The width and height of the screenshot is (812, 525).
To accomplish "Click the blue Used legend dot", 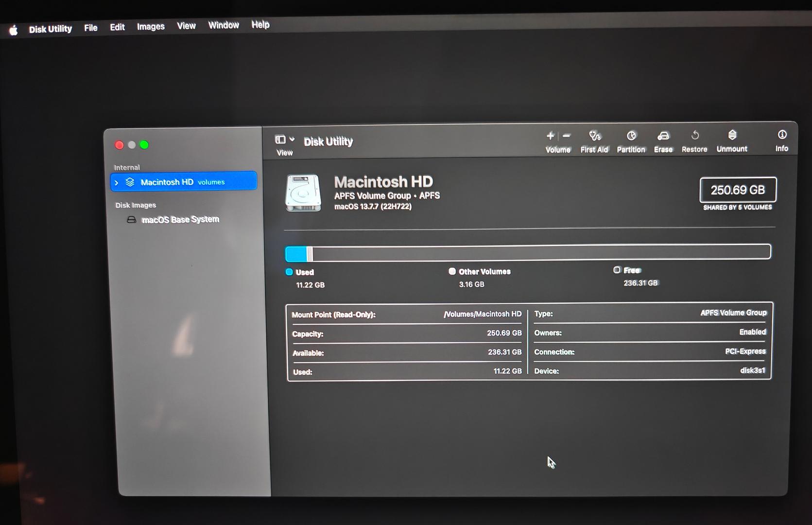I will [289, 272].
